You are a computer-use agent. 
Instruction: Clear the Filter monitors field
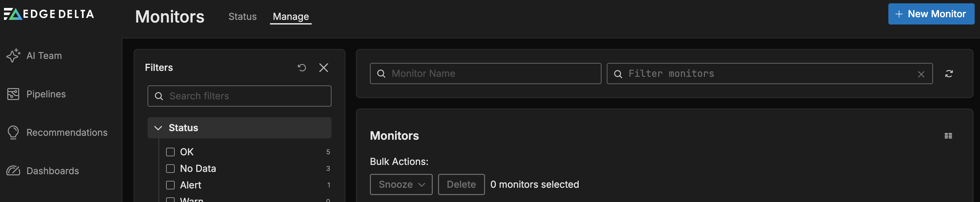click(x=921, y=74)
